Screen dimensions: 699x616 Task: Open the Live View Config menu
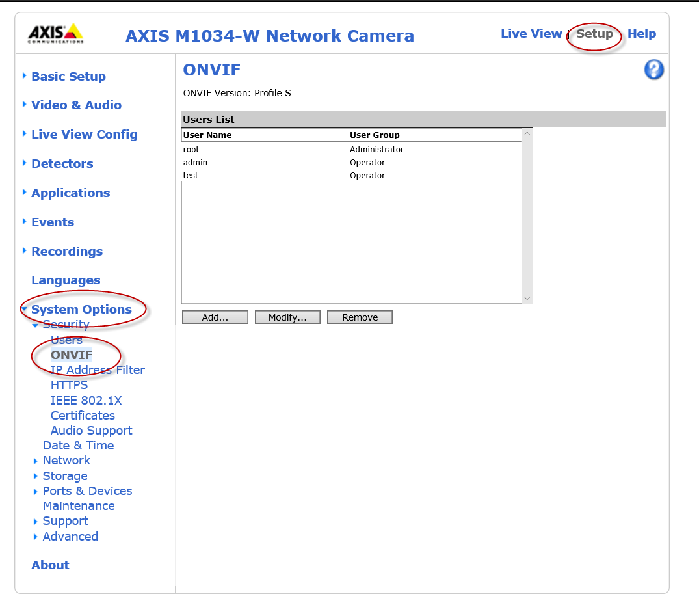click(x=85, y=134)
